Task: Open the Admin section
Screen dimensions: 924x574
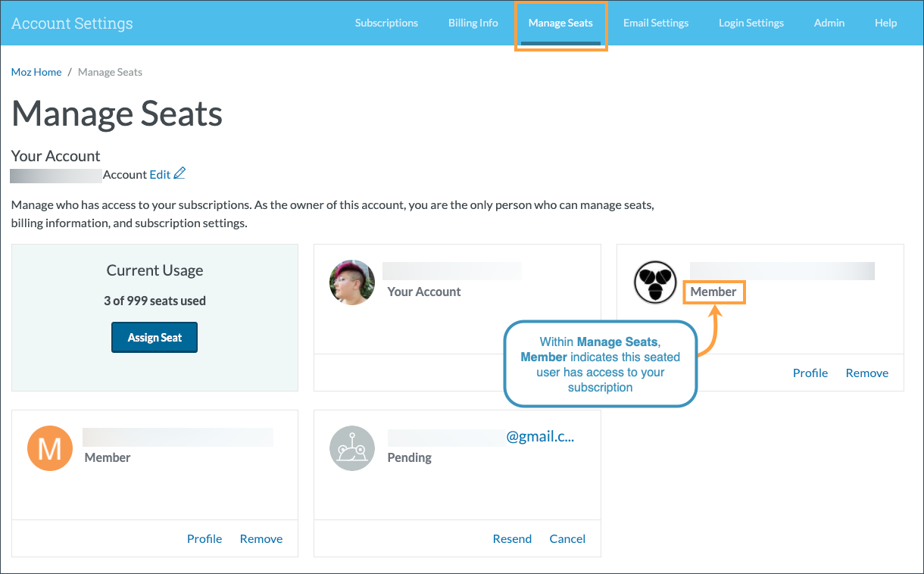Action: click(x=829, y=23)
